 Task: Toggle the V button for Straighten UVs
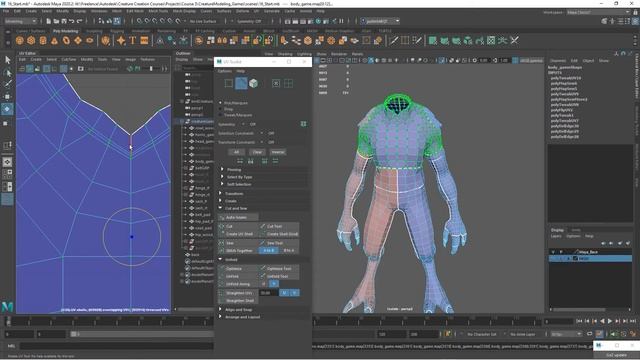[295, 293]
